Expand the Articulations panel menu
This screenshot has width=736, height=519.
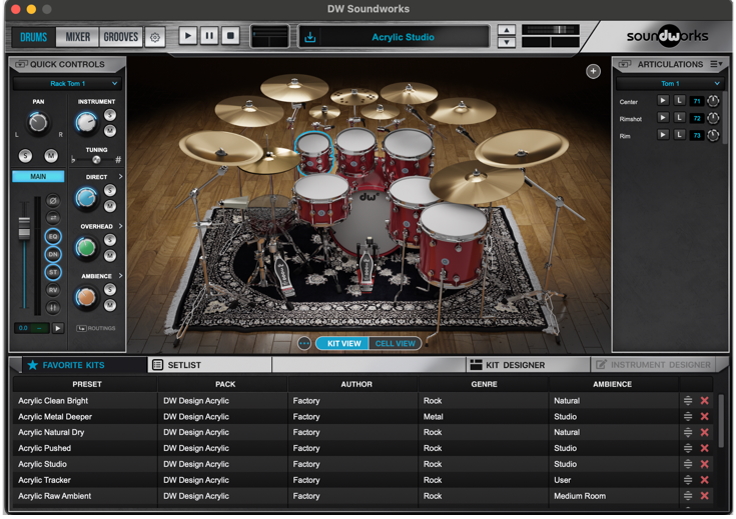click(715, 64)
